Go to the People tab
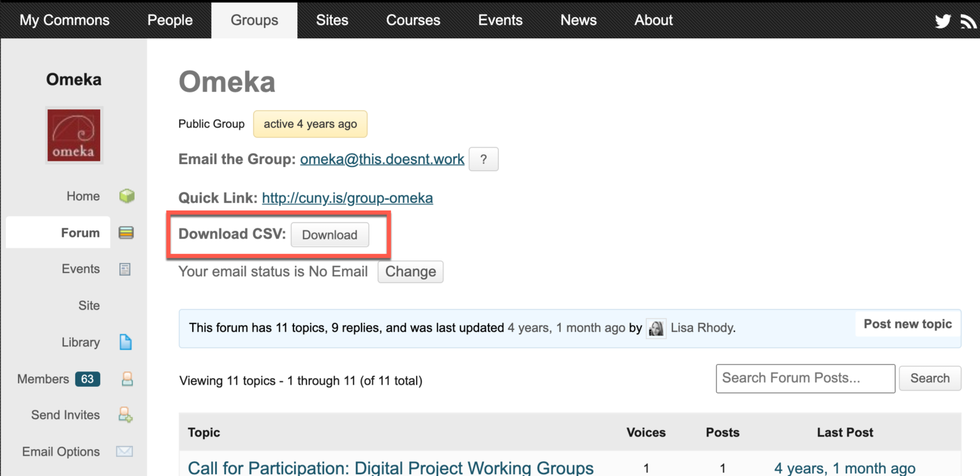 click(170, 20)
